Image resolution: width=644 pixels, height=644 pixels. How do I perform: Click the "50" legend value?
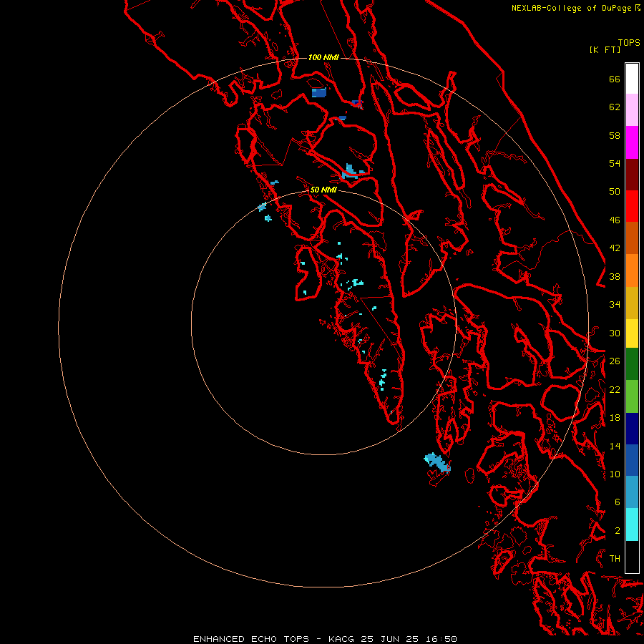coord(615,192)
